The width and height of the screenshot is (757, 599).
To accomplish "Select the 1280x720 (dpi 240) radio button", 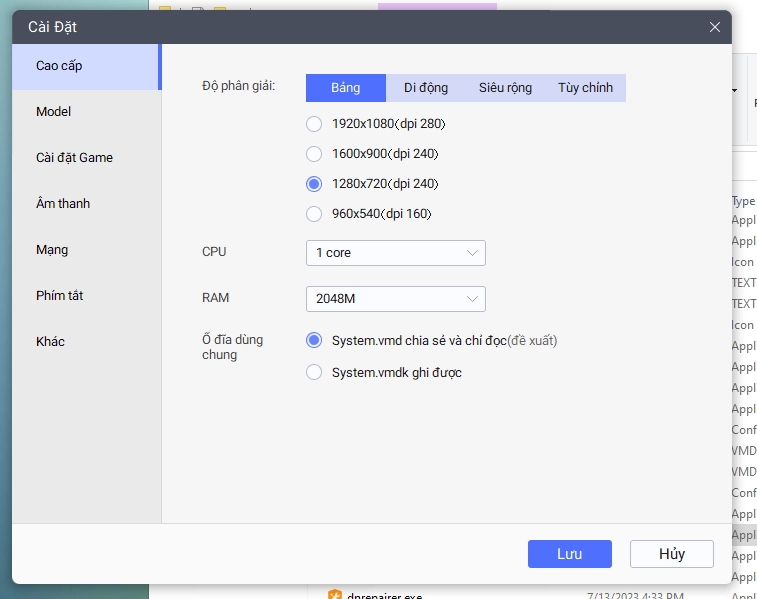I will point(314,184).
